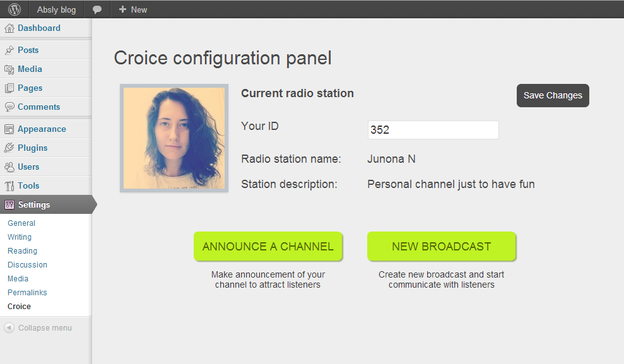Click the Tools wrench icon
The height and width of the screenshot is (364, 624).
[9, 185]
